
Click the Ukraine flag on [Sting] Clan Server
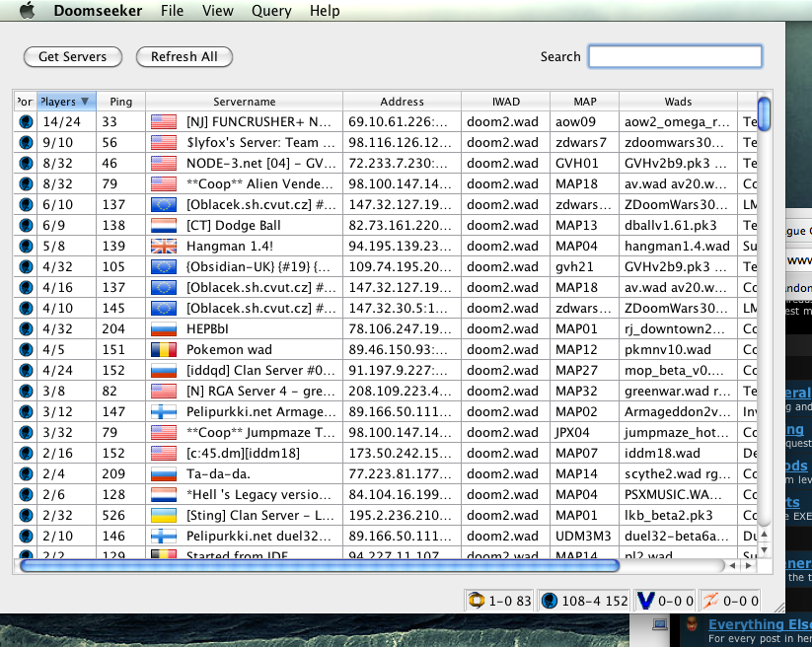point(162,515)
